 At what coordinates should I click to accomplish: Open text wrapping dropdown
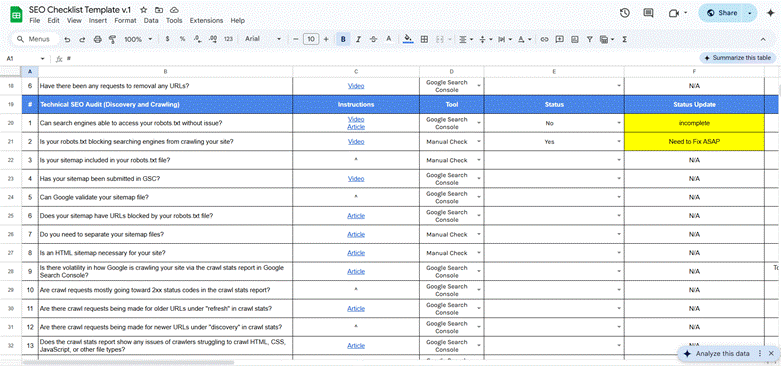point(504,39)
